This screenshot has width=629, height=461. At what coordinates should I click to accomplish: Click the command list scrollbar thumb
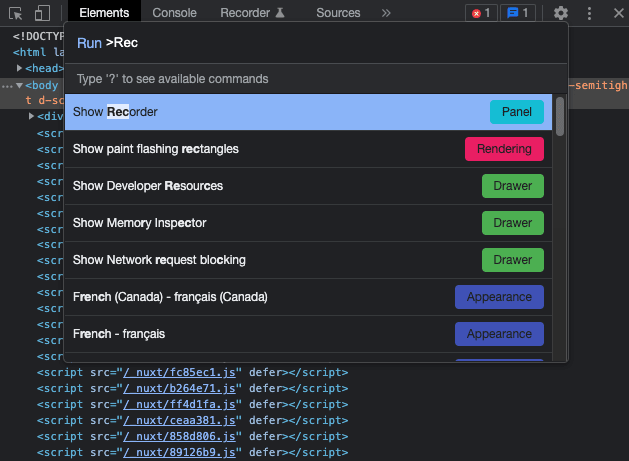point(560,116)
